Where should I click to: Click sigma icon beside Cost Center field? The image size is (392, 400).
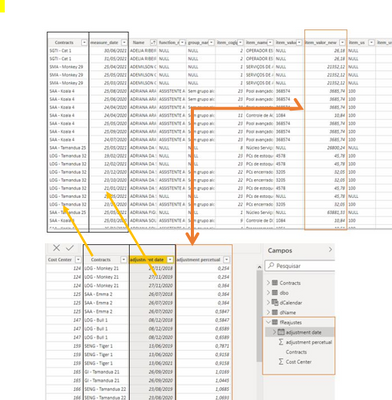281,362
